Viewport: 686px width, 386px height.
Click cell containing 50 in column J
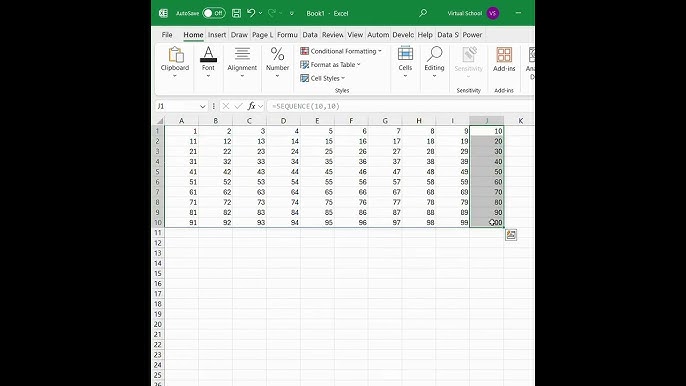tap(486, 172)
